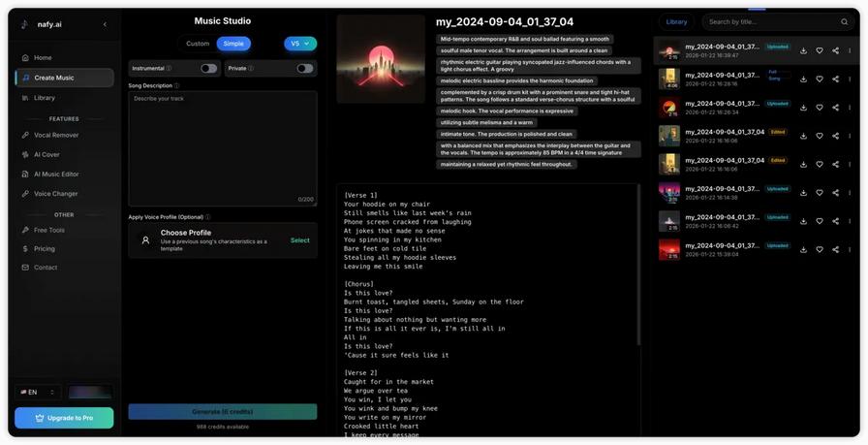Switch to Custom mode
Image resolution: width=868 pixels, height=445 pixels.
[198, 44]
